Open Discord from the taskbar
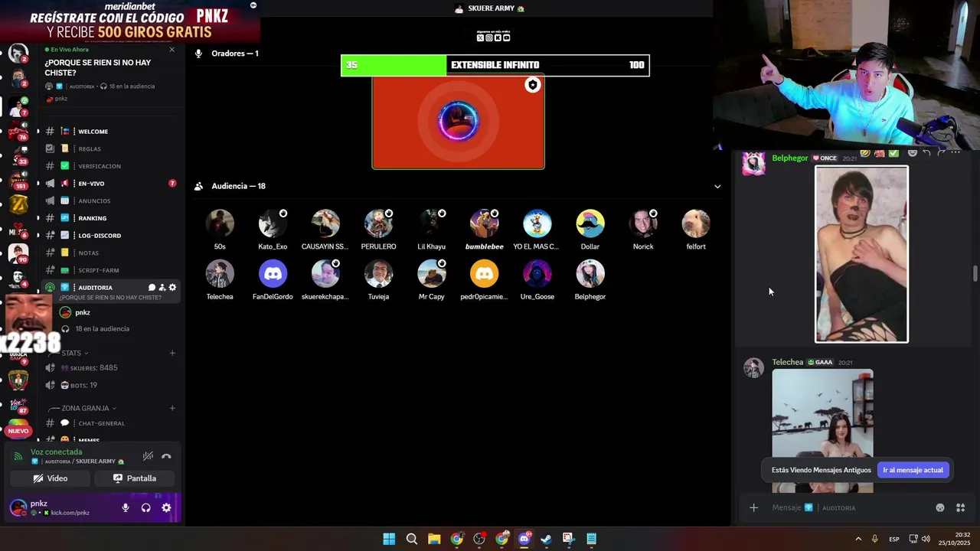The width and height of the screenshot is (980, 551). tap(524, 539)
